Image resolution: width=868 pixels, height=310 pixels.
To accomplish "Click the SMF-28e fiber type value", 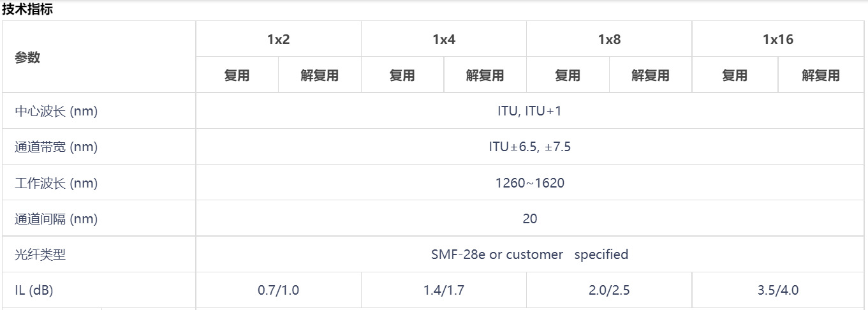I will [x=529, y=255].
